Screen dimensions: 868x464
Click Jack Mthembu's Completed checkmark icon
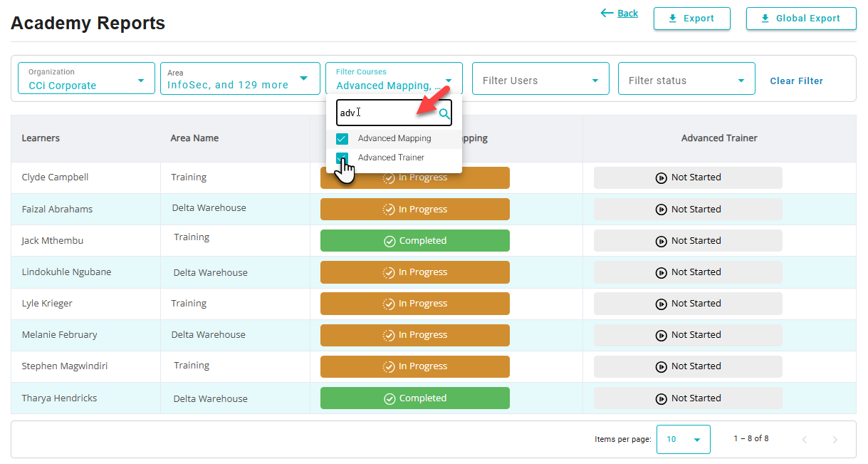[389, 241]
